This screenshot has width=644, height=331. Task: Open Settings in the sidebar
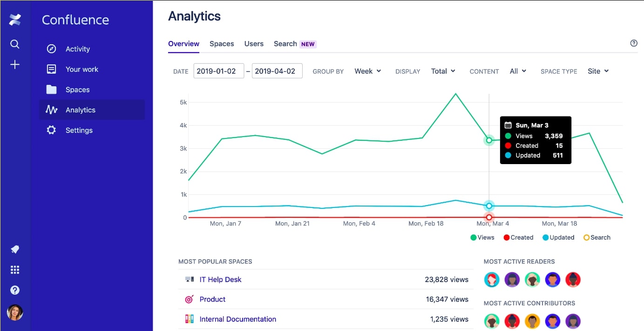92,130
